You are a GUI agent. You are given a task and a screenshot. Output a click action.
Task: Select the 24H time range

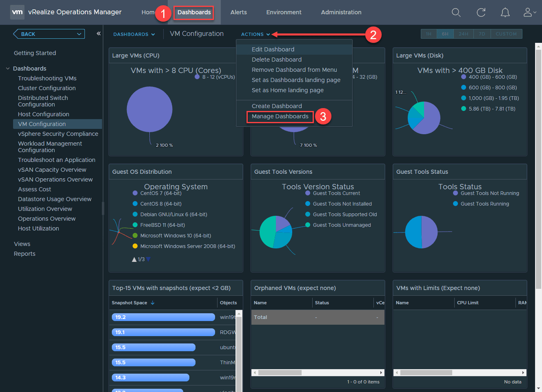[x=463, y=34]
